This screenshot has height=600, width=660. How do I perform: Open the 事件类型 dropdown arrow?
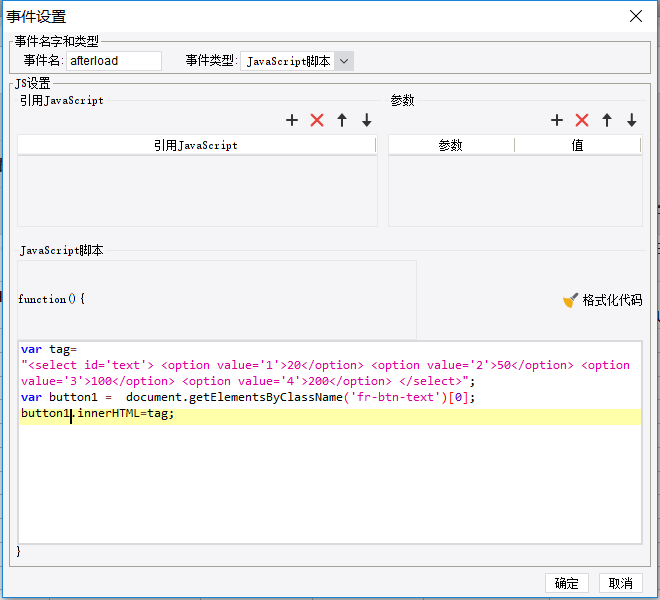344,61
